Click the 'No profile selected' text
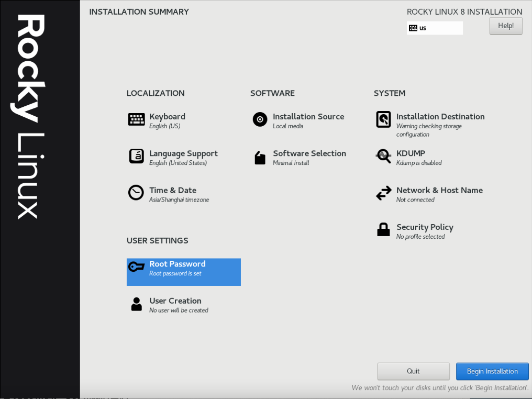 420,237
